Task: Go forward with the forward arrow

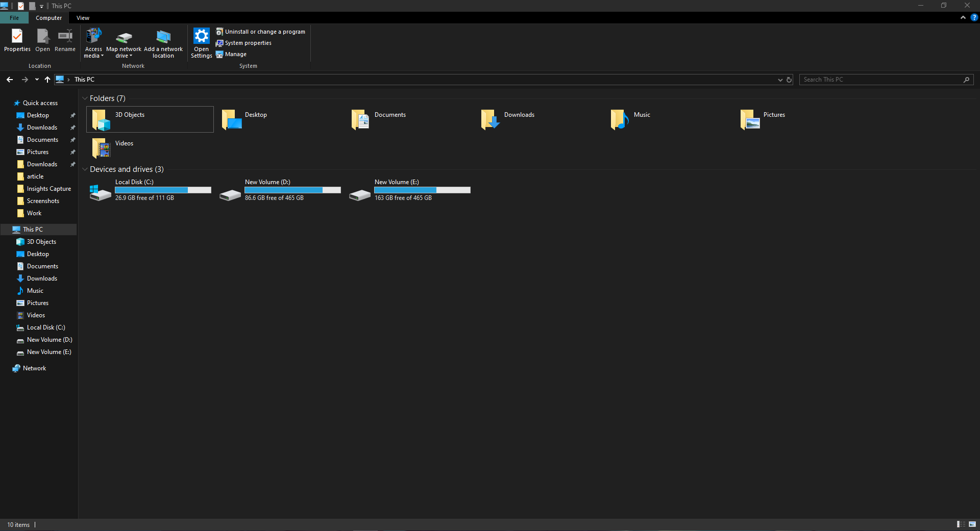Action: click(x=24, y=80)
